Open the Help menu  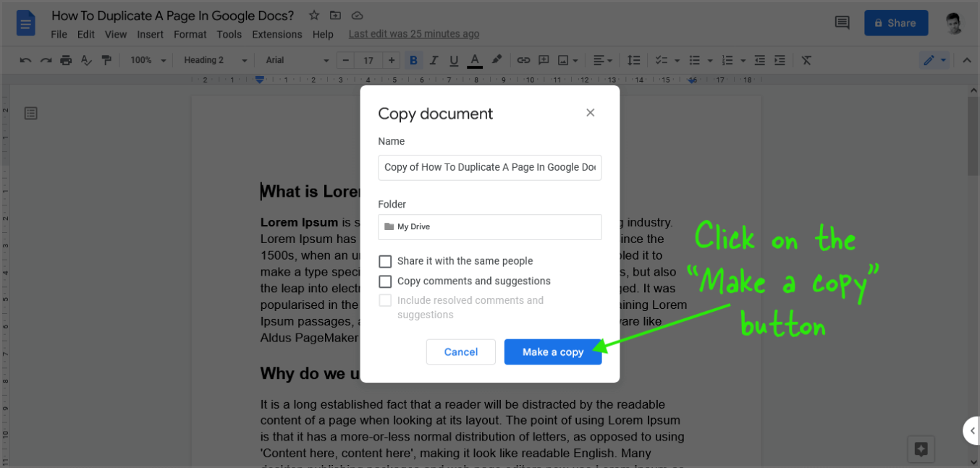pos(323,34)
